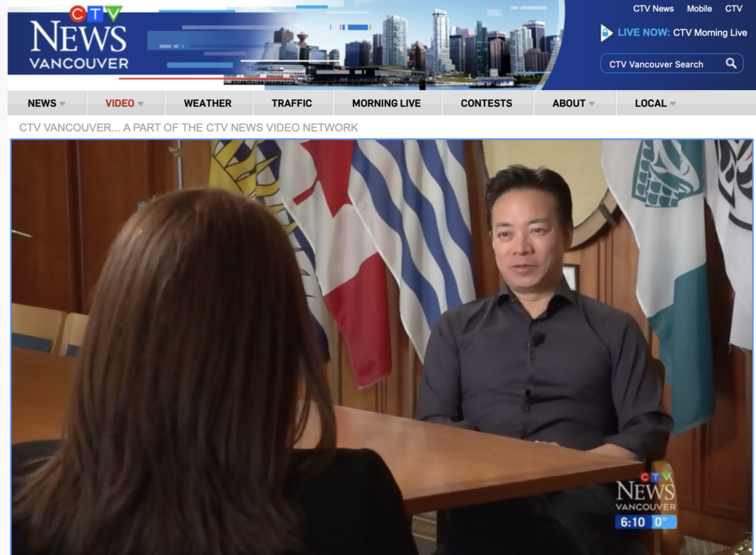Expand the News menu dropdown arrow
The image size is (756, 555).
click(63, 103)
